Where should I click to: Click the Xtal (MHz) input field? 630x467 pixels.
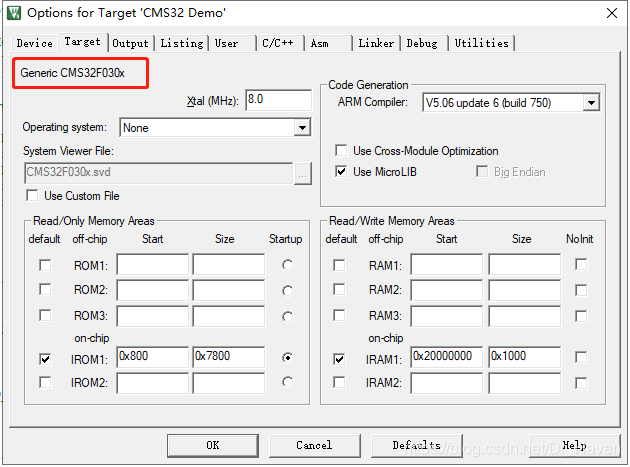(x=278, y=100)
